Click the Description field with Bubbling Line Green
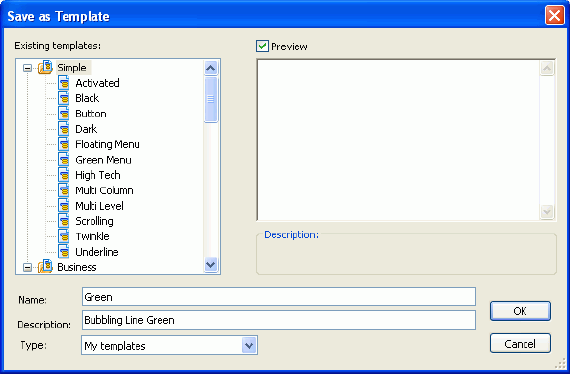Viewport: 570px width, 374px height. click(279, 320)
